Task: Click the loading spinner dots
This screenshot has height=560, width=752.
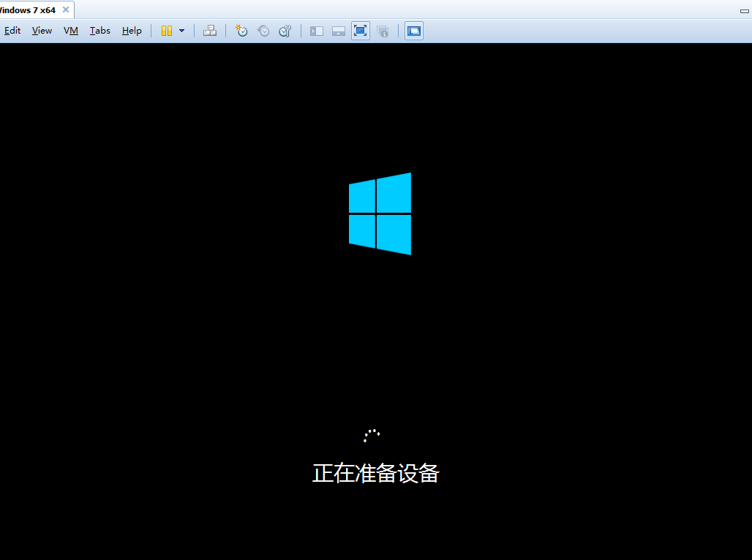Action: point(372,435)
